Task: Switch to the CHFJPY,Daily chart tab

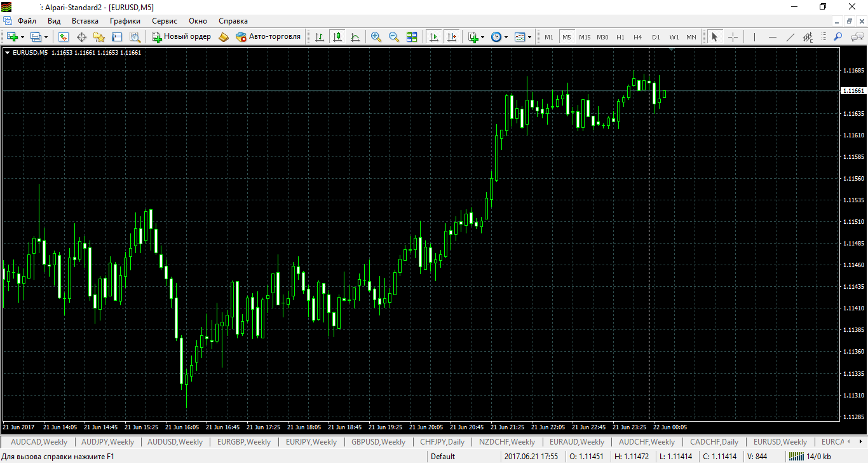Action: [x=442, y=442]
